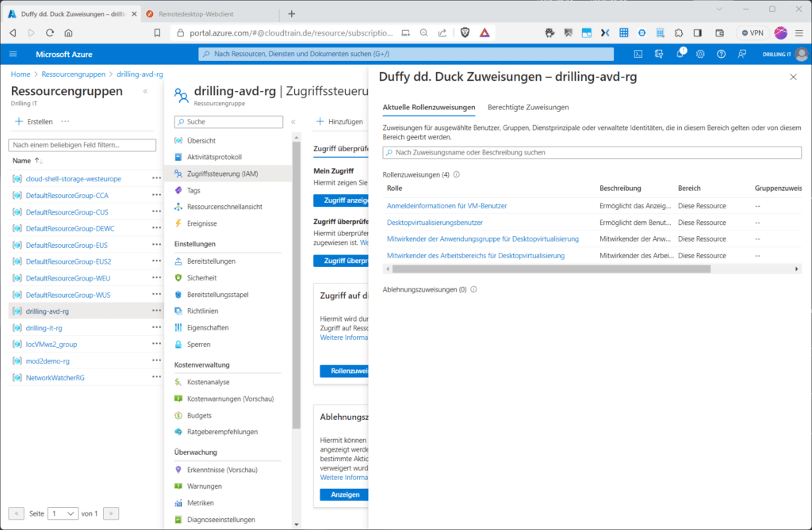Open Ressourcenschnellansicht menu item

(224, 207)
